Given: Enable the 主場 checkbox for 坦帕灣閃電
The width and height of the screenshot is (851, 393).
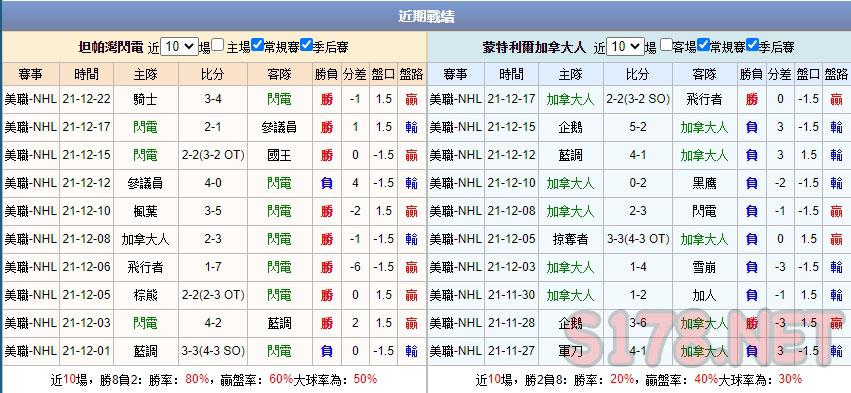Looking at the screenshot, I should pos(218,45).
